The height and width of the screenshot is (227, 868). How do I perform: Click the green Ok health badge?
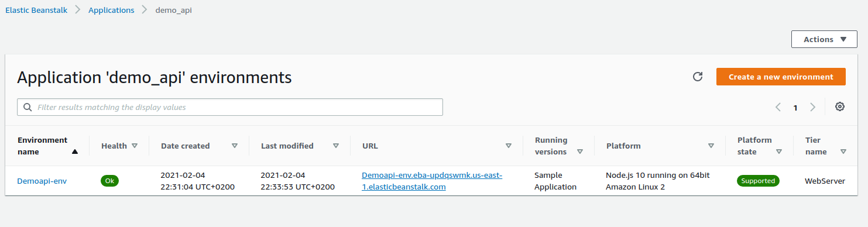109,181
